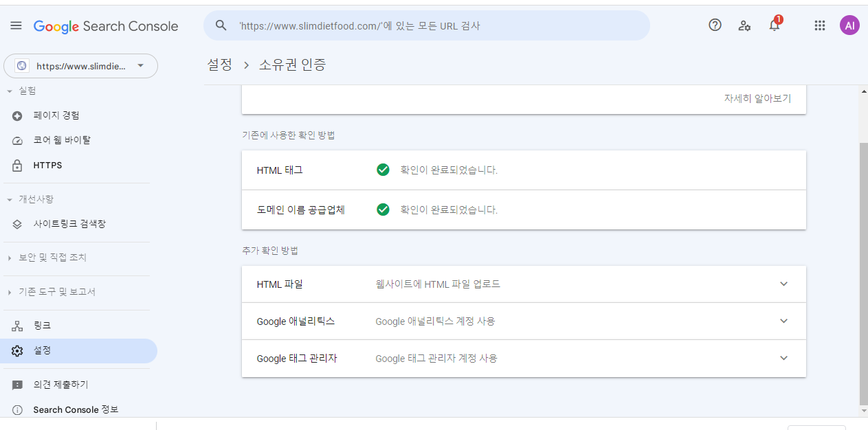Click the URL inspection search field
Screen dimensions: 868x430
(x=426, y=25)
